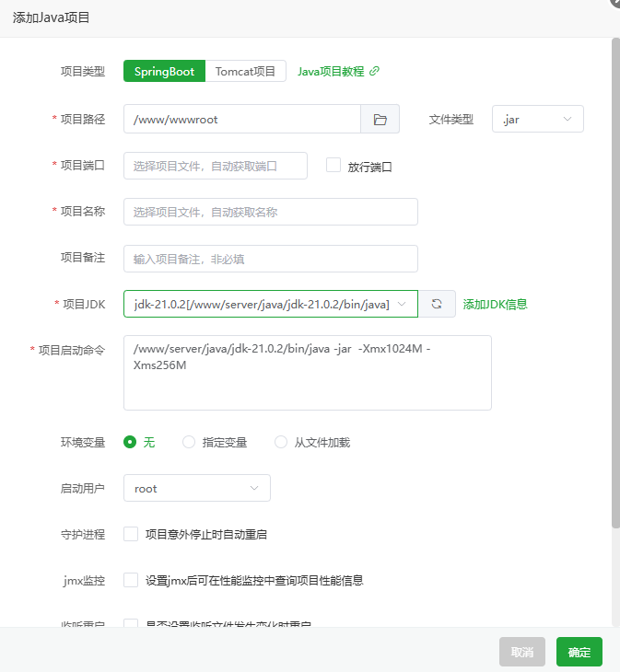The image size is (620, 672).
Task: Choose 指定变量 radio option
Action: [189, 442]
